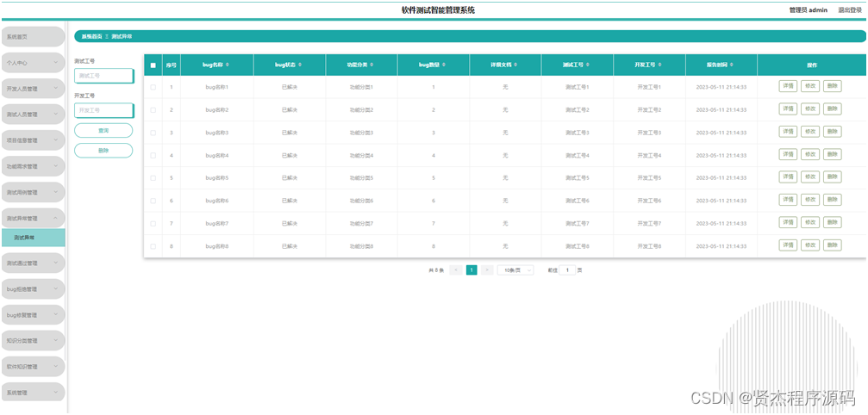This screenshot has width=868, height=415.
Task: Expand the bug拒绝管理 chevron
Action: pyautogui.click(x=55, y=289)
